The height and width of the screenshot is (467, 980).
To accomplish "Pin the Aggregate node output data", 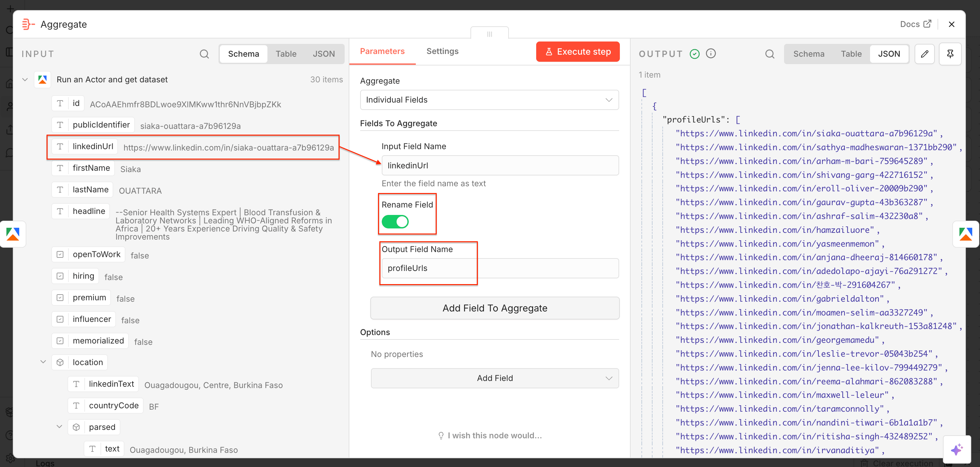I will point(950,54).
